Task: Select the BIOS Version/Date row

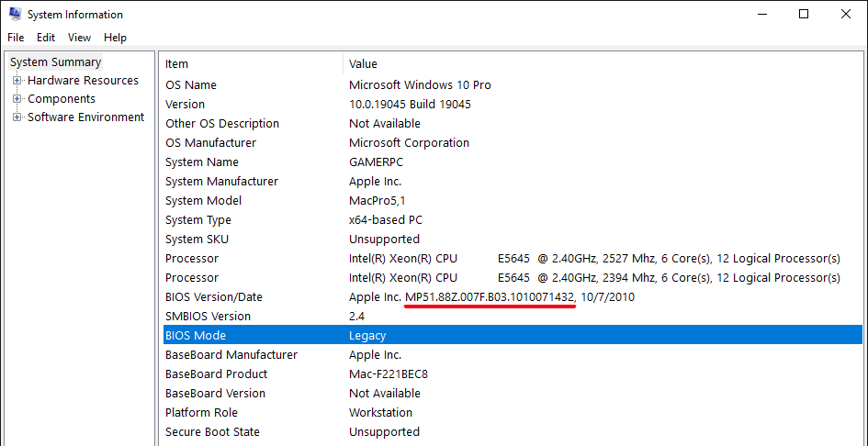Action: click(x=214, y=297)
